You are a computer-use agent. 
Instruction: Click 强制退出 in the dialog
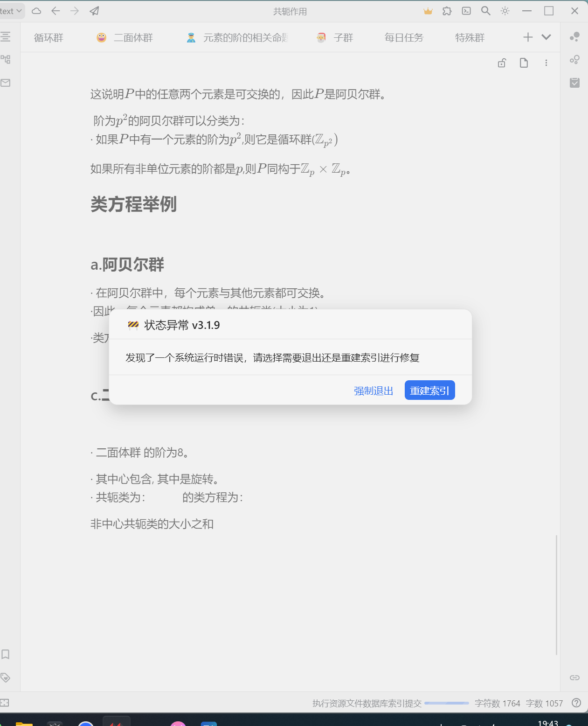(374, 391)
